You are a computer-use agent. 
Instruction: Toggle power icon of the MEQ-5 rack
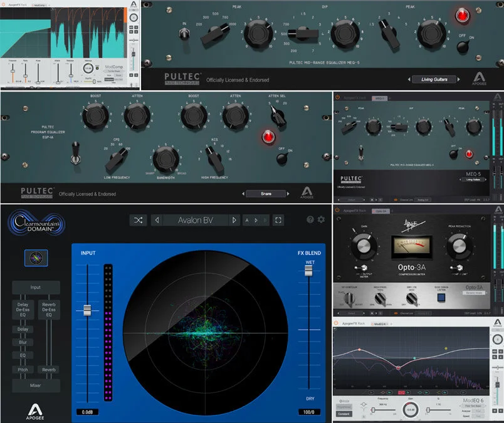(x=337, y=97)
